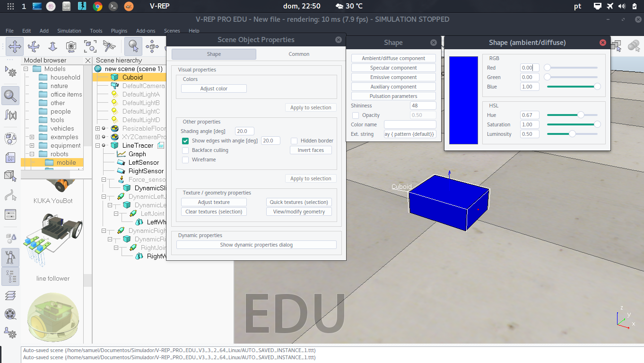Viewport: 644px width, 363px height.
Task: Collapse the LeftJoint hierarchy node
Action: [x=116, y=213]
